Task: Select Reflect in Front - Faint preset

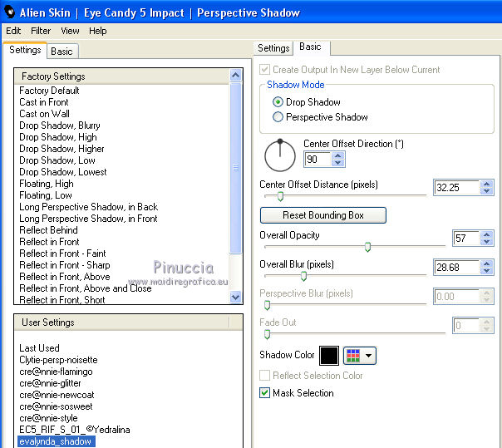Action: (x=62, y=254)
